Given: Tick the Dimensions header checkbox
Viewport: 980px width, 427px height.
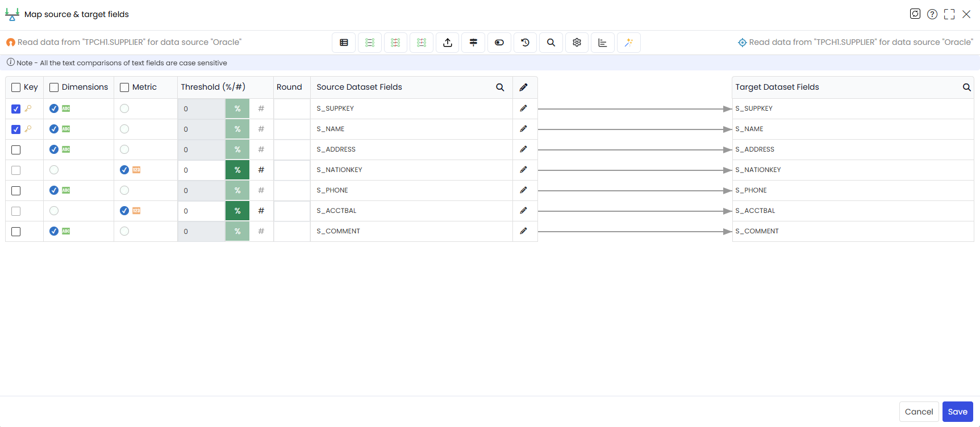Looking at the screenshot, I should pos(54,87).
